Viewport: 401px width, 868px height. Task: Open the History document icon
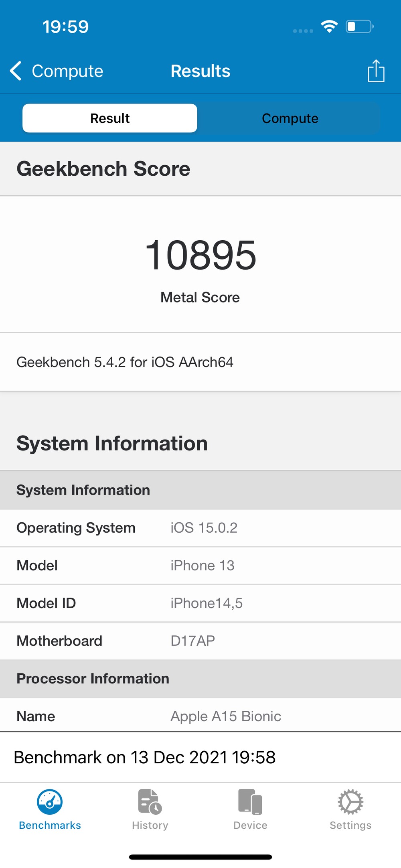tap(150, 802)
